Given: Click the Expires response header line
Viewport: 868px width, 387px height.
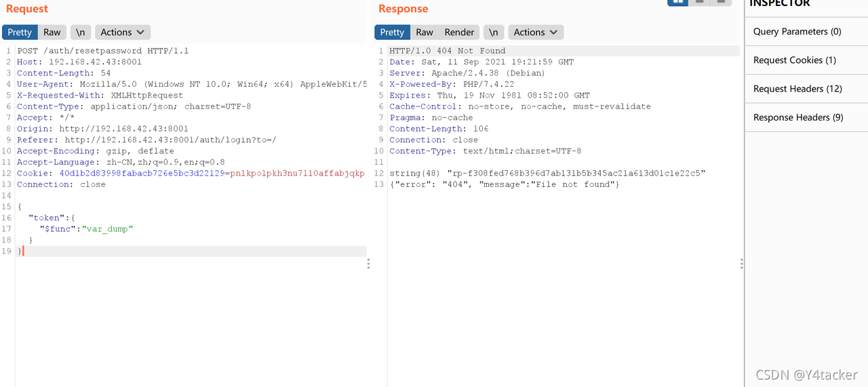Looking at the screenshot, I should point(490,96).
